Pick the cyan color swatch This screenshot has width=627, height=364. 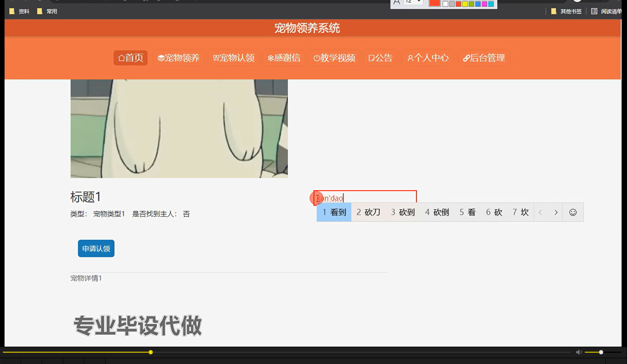[491, 4]
